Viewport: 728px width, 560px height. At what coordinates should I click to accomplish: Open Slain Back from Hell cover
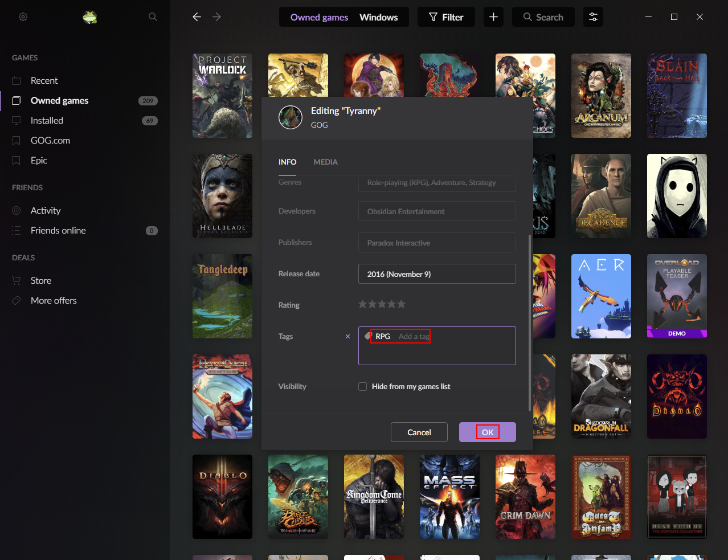pyautogui.click(x=677, y=96)
